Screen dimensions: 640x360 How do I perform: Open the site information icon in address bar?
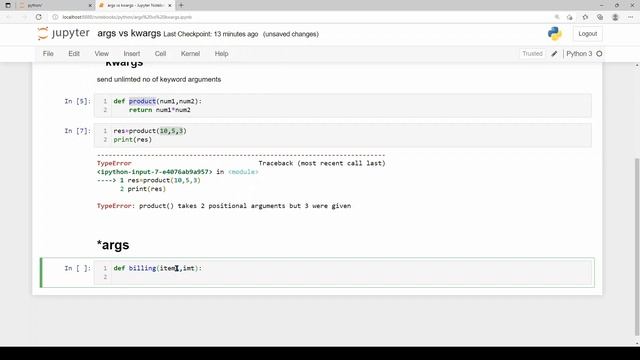click(x=55, y=17)
